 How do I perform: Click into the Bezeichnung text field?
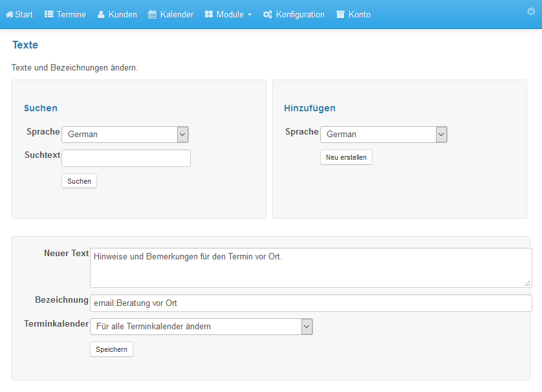310,303
